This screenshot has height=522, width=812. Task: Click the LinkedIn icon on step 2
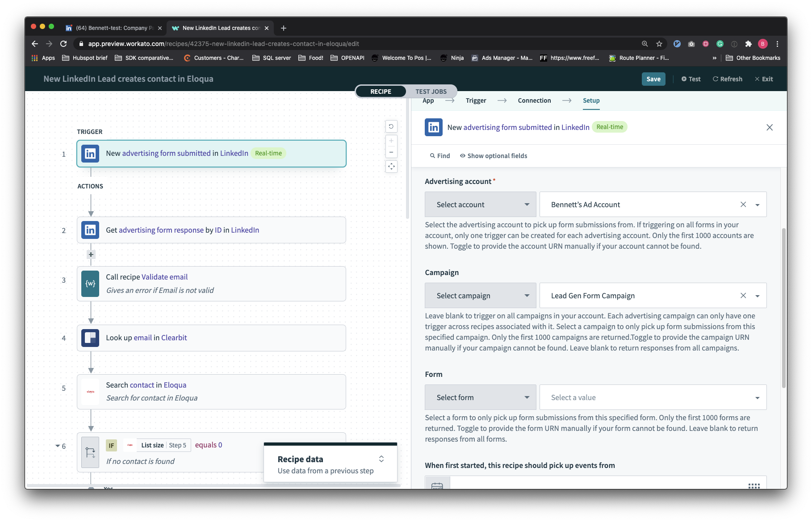[x=90, y=230]
